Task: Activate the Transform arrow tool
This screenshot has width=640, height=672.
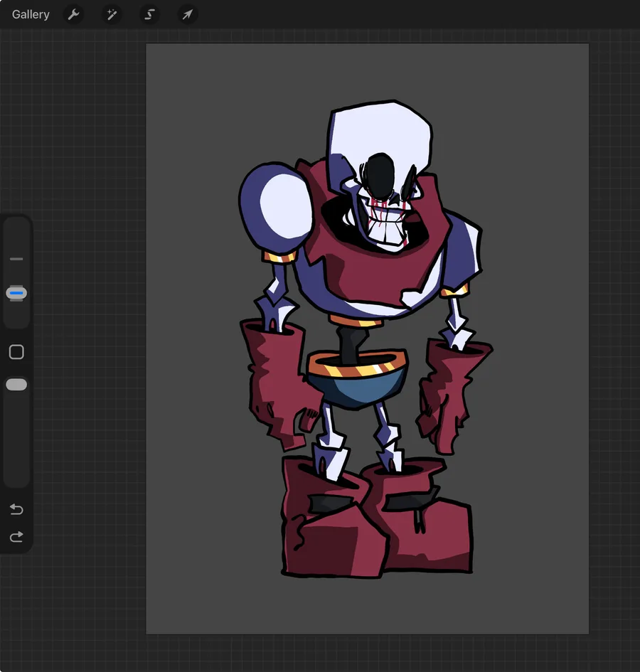Action: pos(187,14)
